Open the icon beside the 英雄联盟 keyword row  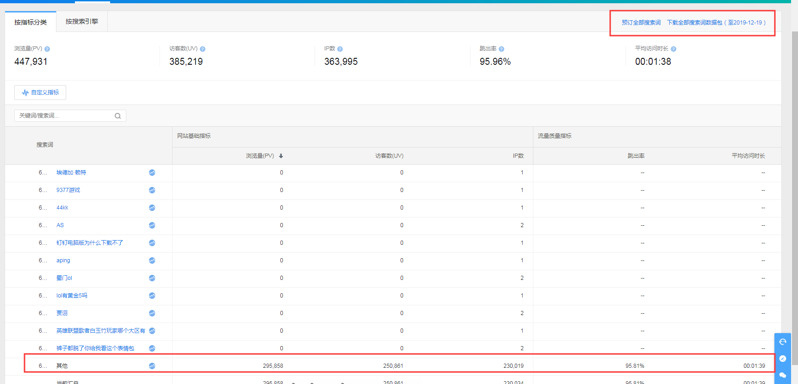[x=152, y=331]
